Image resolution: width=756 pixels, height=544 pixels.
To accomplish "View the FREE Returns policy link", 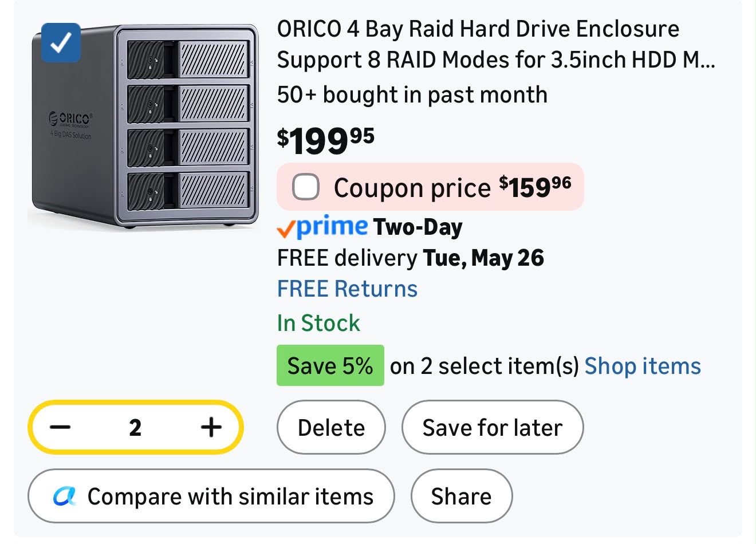I will [x=347, y=289].
